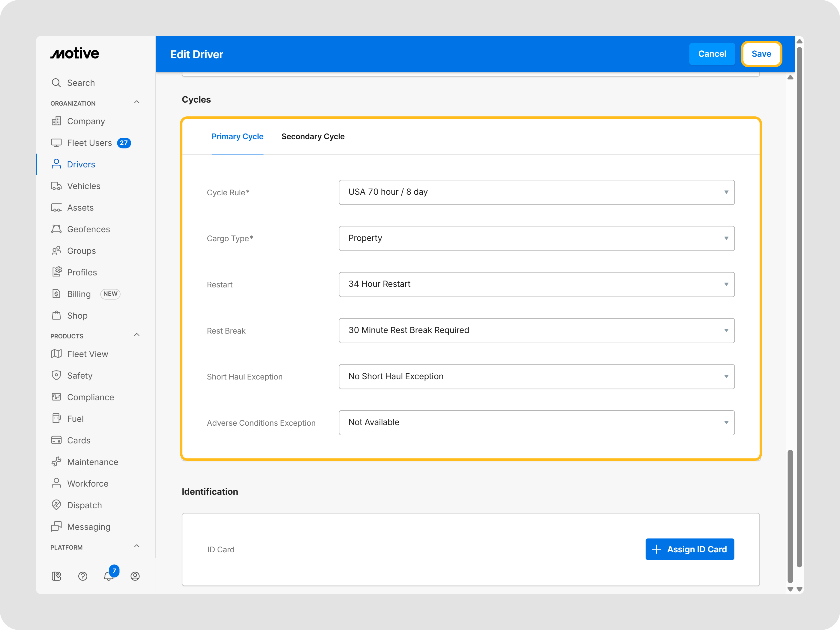Open the Safety shield item
840x630 pixels.
pos(79,376)
